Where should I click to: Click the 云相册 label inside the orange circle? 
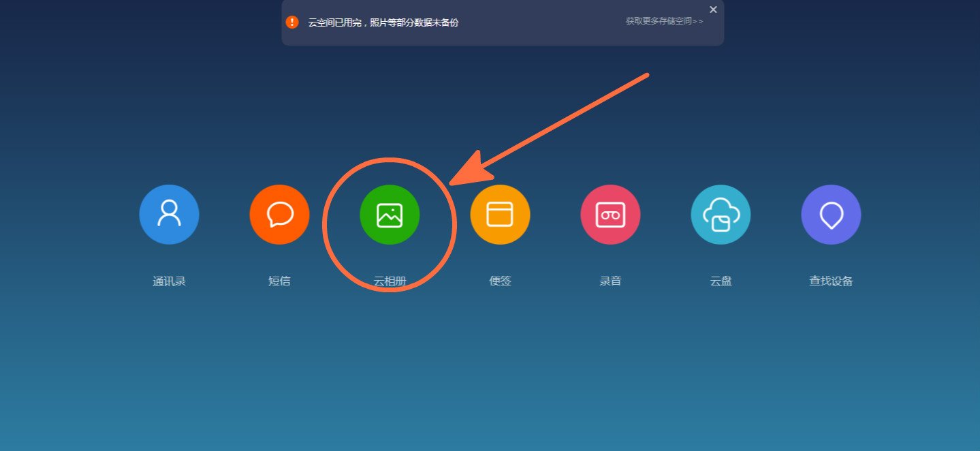390,280
